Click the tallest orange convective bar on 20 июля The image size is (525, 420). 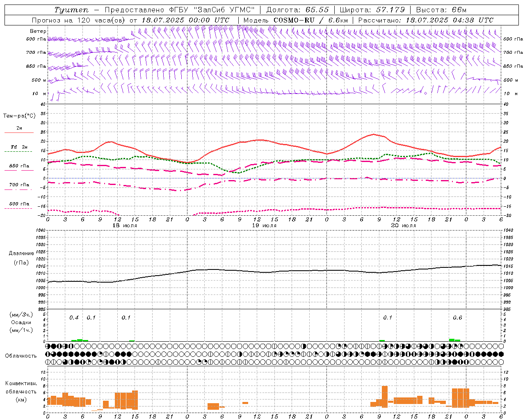pyautogui.click(x=385, y=397)
